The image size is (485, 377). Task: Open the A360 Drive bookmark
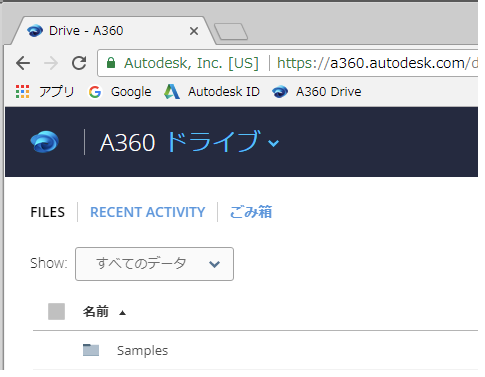click(x=317, y=91)
